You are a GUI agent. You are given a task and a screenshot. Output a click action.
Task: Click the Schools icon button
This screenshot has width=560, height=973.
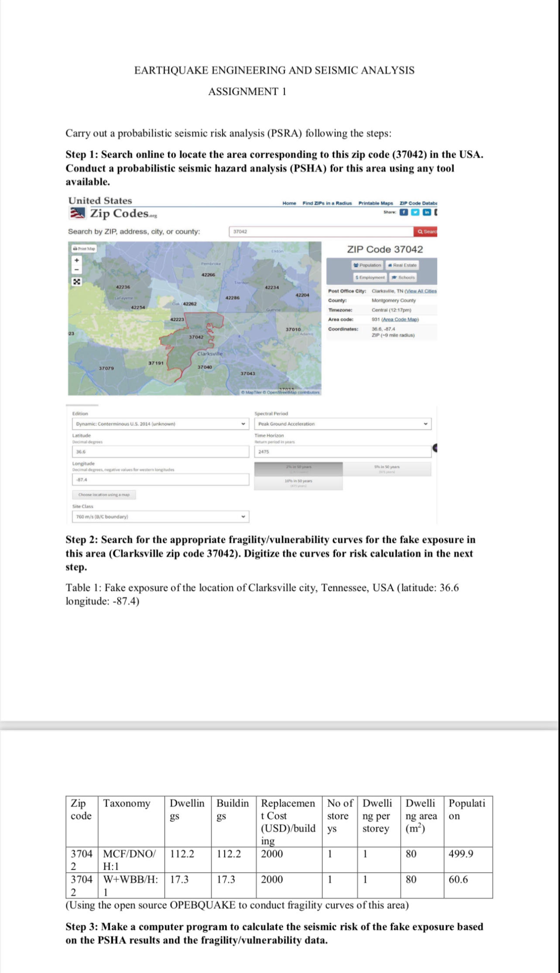tap(403, 278)
